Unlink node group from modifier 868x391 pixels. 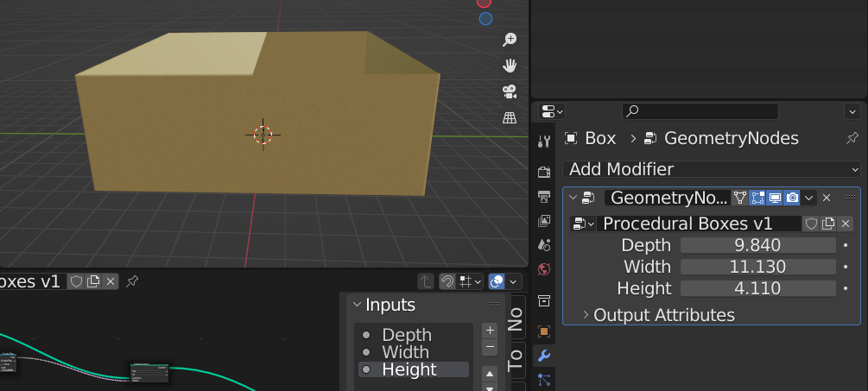(846, 224)
